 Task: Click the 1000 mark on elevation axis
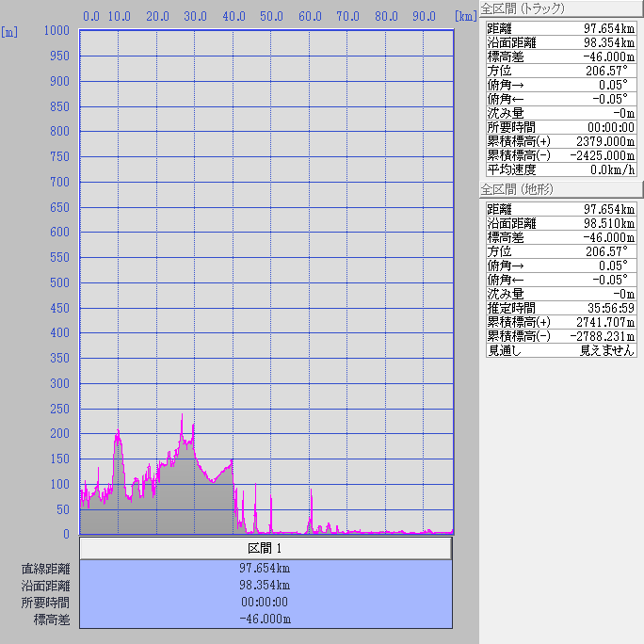pyautogui.click(x=56, y=31)
